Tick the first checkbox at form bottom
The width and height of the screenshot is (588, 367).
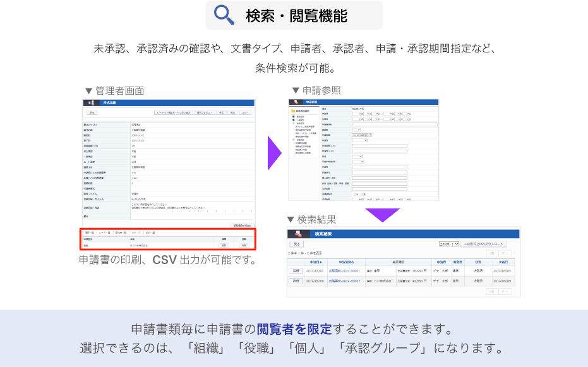[x=355, y=193]
